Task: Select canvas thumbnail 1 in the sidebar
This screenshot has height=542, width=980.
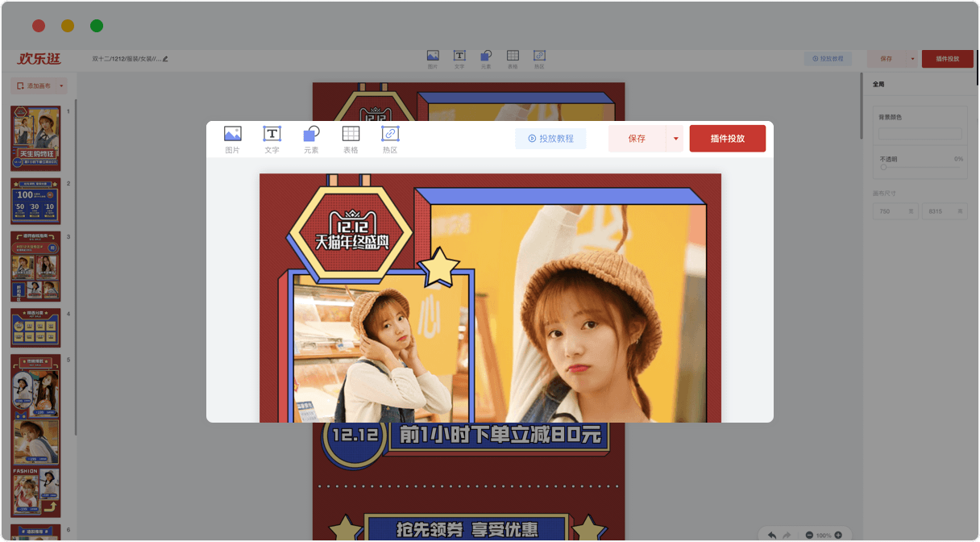Action: 35,138
